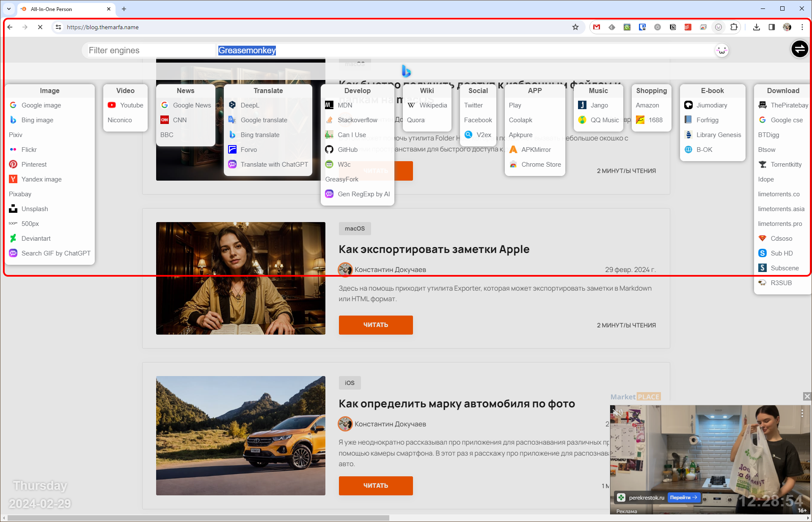Stop loading the page

click(x=40, y=27)
